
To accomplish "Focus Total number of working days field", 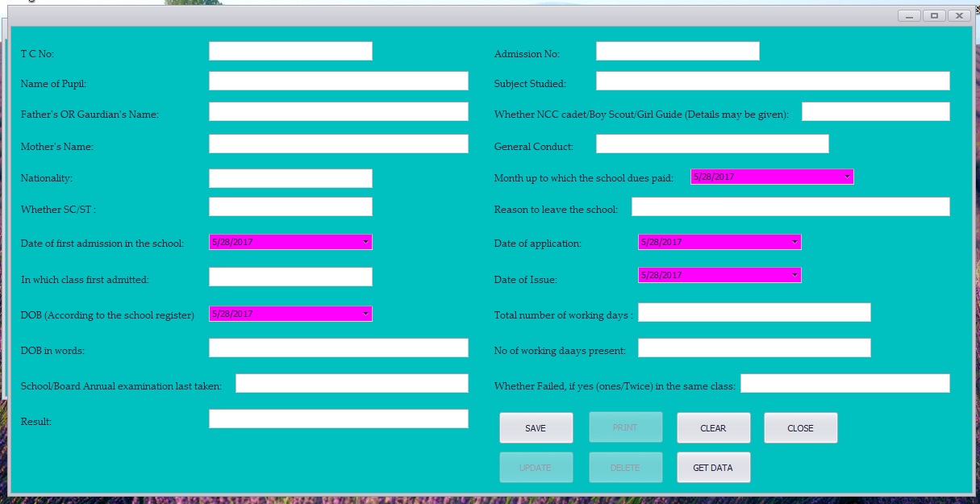I will [x=754, y=312].
